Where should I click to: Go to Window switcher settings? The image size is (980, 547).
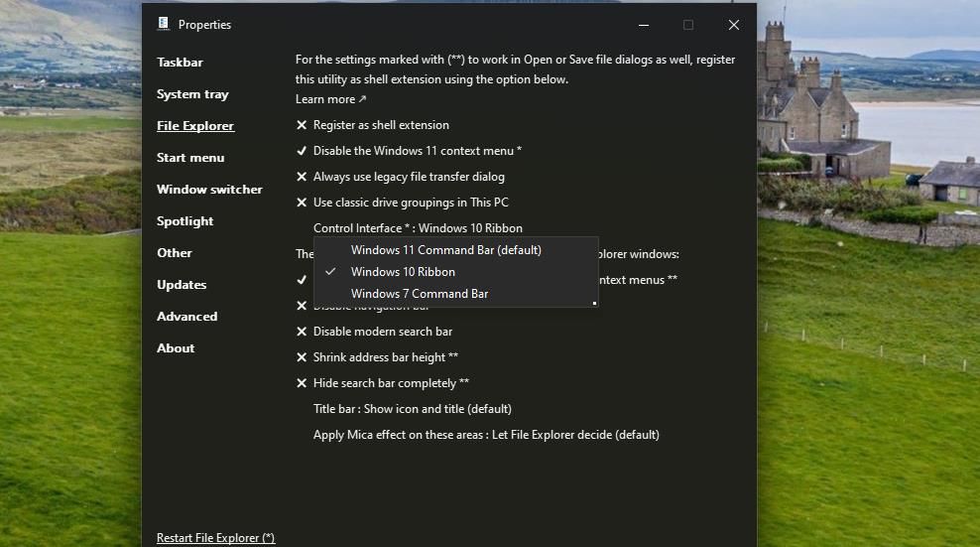coord(209,190)
